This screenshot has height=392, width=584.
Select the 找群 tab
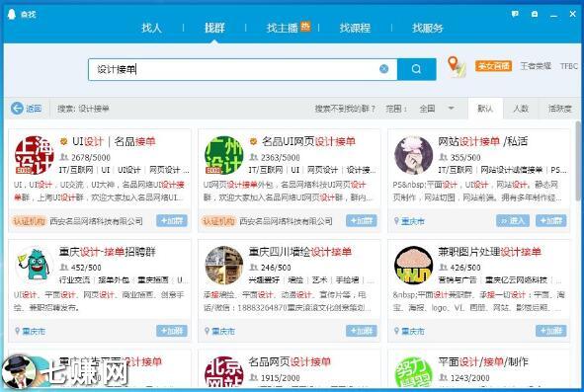point(214,28)
